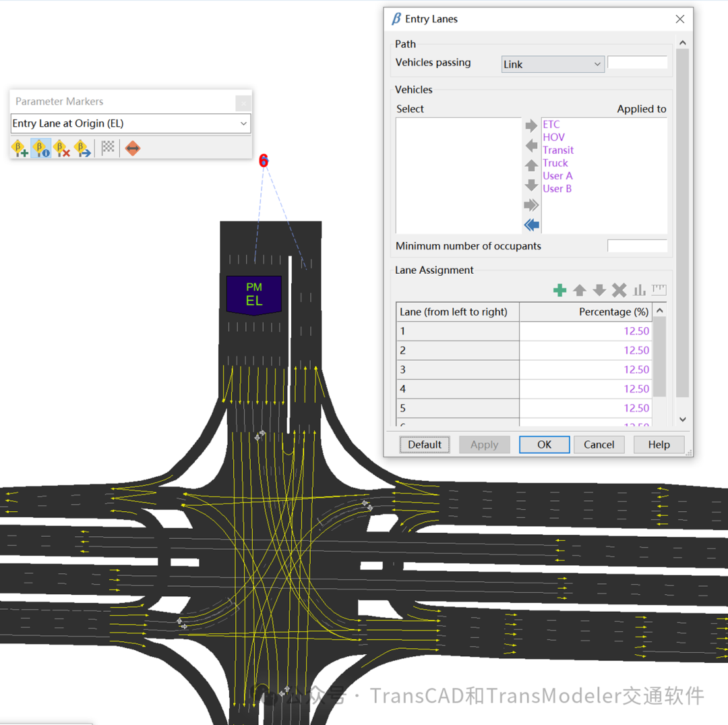The width and height of the screenshot is (728, 725).
Task: Confirm with the OK button
Action: point(544,445)
